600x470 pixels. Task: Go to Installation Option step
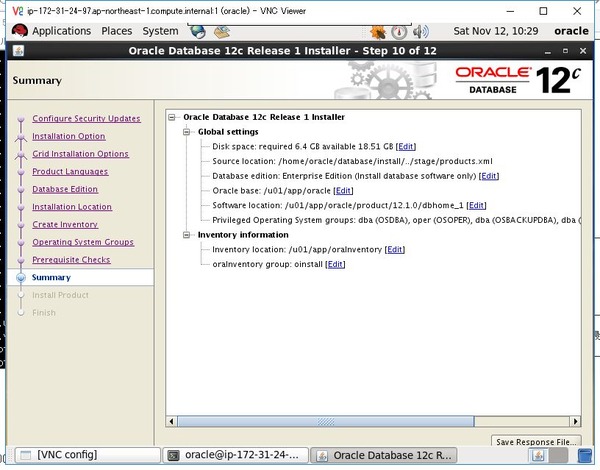(x=68, y=136)
